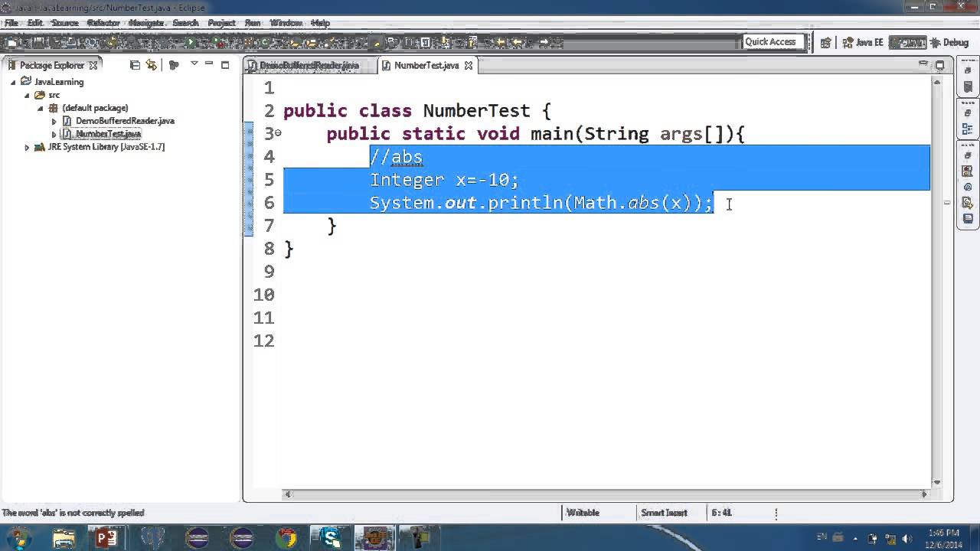
Task: Click on code line Integer x=-10;
Action: 444,180
